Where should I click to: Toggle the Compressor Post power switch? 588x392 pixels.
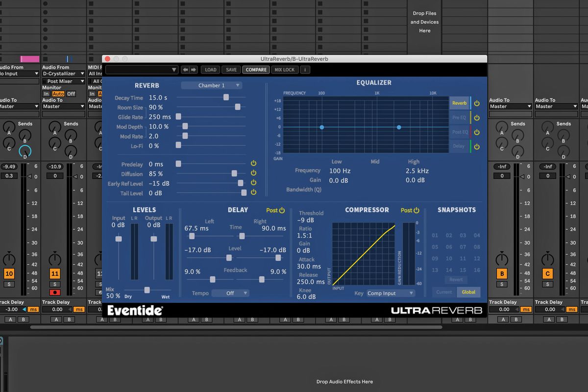[x=416, y=211]
